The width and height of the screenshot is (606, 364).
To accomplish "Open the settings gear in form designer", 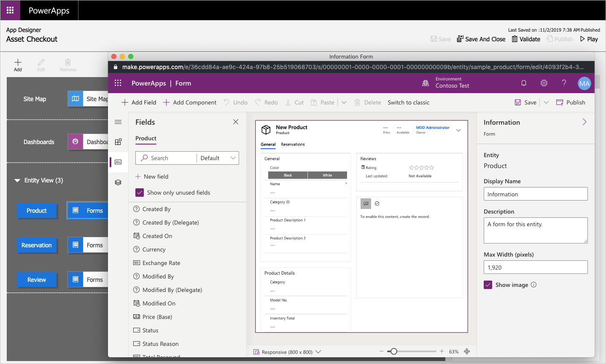I will pyautogui.click(x=544, y=83).
